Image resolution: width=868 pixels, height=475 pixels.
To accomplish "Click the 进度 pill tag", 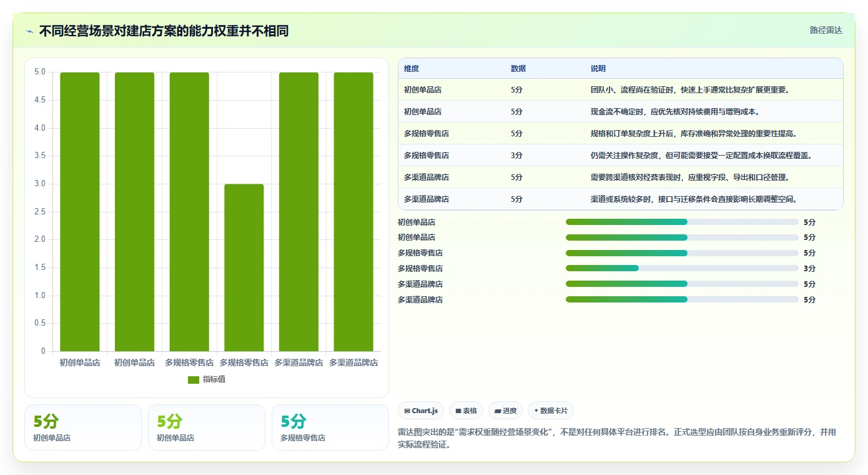I will coord(505,411).
